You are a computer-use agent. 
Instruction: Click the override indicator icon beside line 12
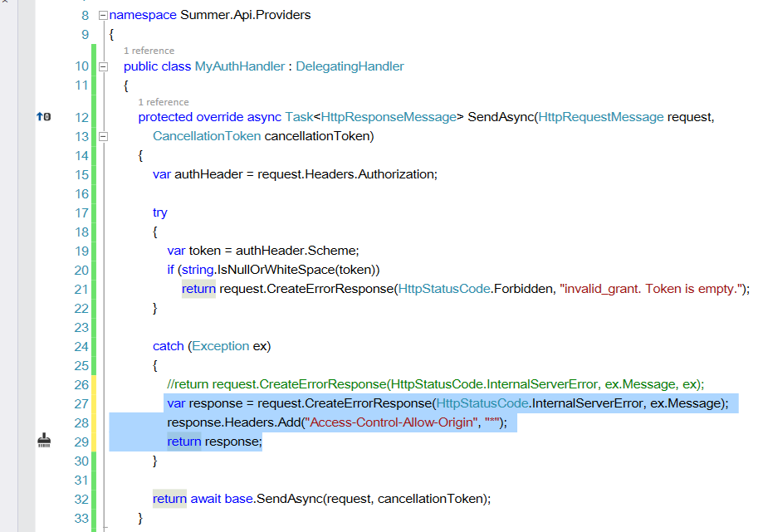tap(43, 117)
